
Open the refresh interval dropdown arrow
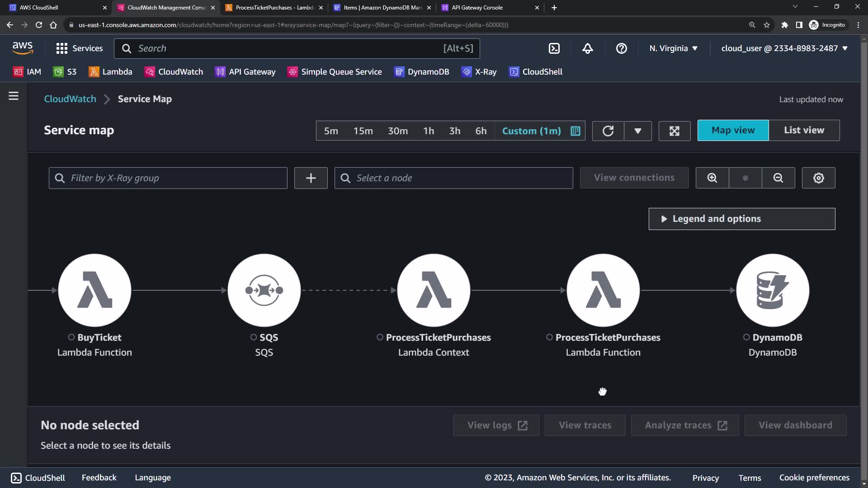coord(637,131)
